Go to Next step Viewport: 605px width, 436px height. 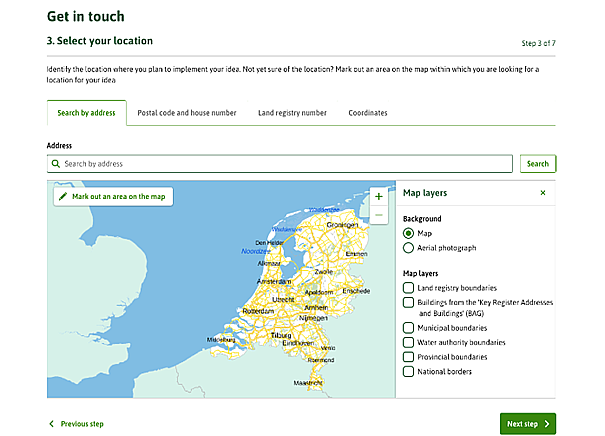(528, 424)
